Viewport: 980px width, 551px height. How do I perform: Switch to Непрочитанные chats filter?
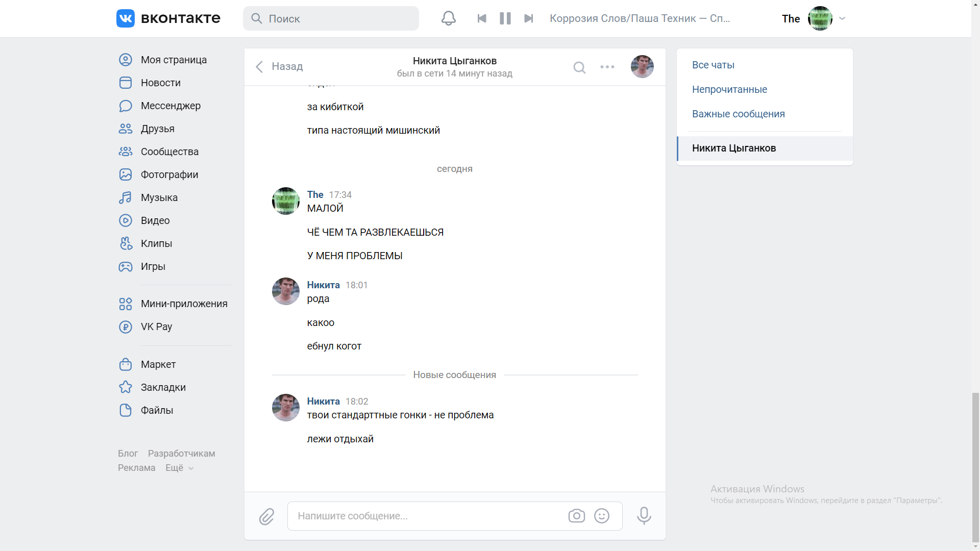[729, 89]
